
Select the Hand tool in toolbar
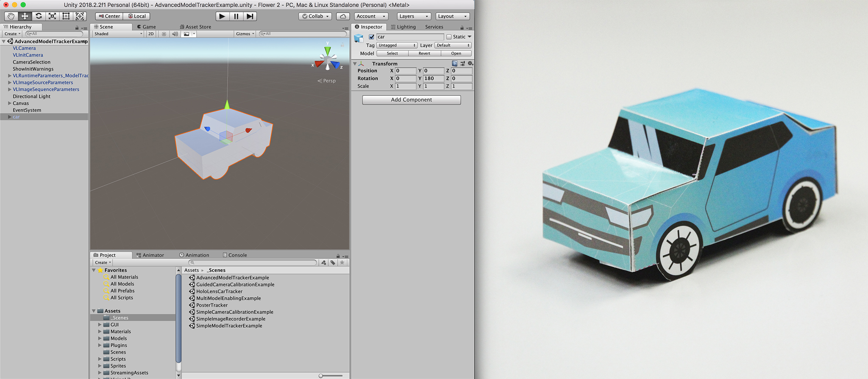click(x=11, y=16)
